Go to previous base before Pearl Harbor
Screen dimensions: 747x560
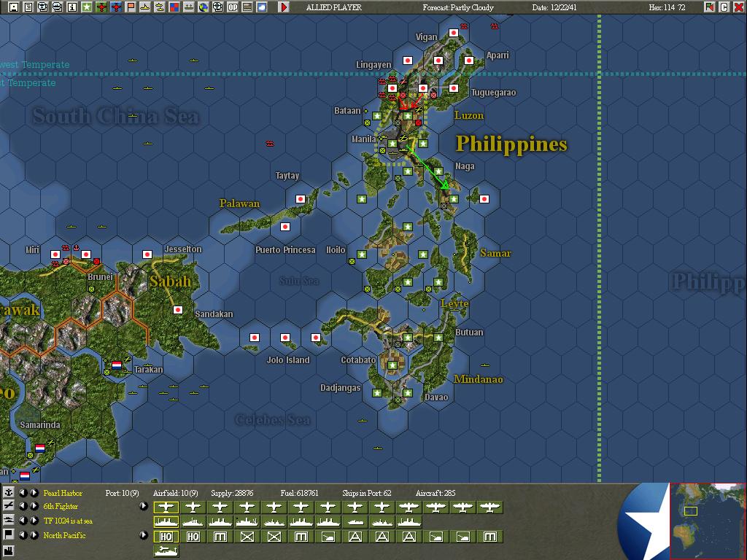point(23,492)
